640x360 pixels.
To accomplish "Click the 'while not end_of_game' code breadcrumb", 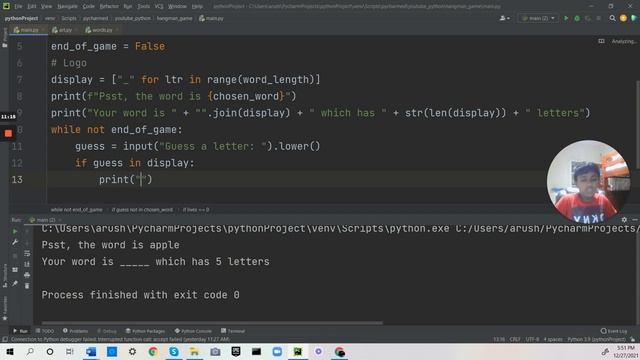I will [x=76, y=210].
